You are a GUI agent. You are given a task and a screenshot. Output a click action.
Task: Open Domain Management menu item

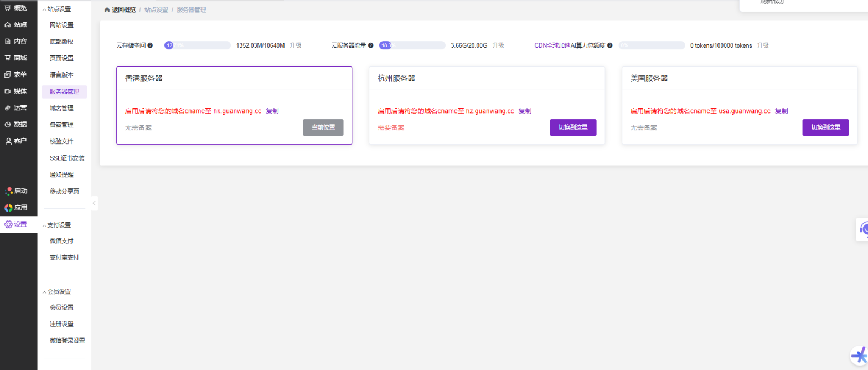click(61, 108)
